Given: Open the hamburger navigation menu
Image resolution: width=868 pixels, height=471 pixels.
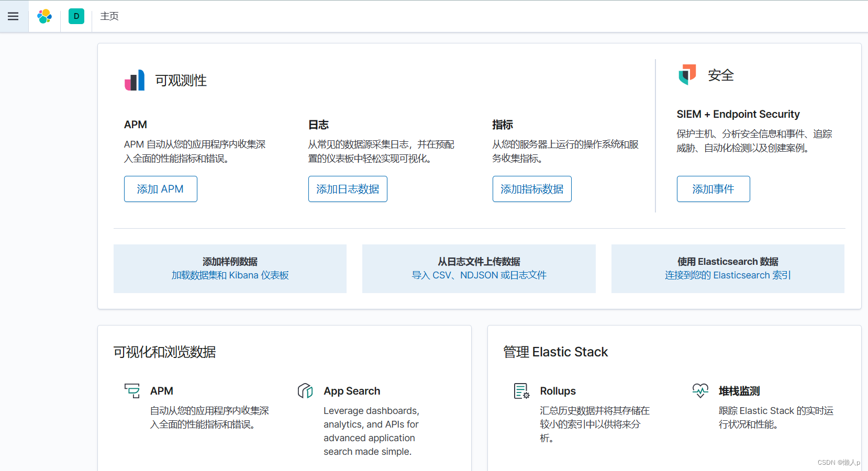Looking at the screenshot, I should click(x=13, y=16).
